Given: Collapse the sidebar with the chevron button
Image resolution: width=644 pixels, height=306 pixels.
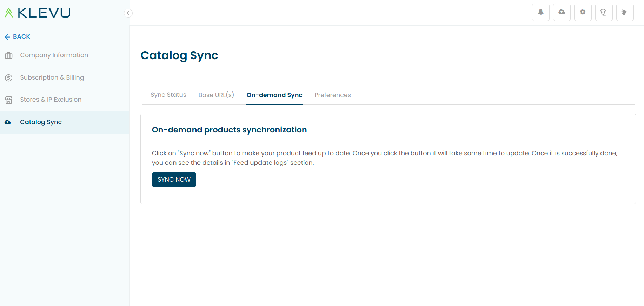Looking at the screenshot, I should click(128, 13).
